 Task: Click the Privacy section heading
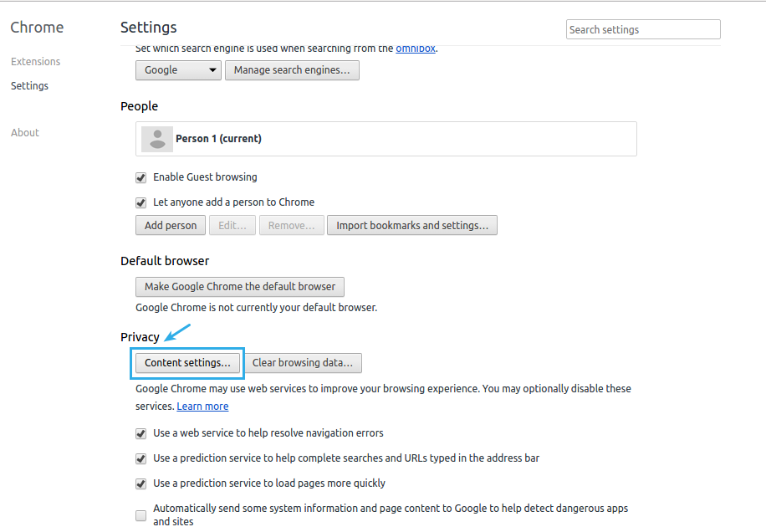click(x=140, y=337)
